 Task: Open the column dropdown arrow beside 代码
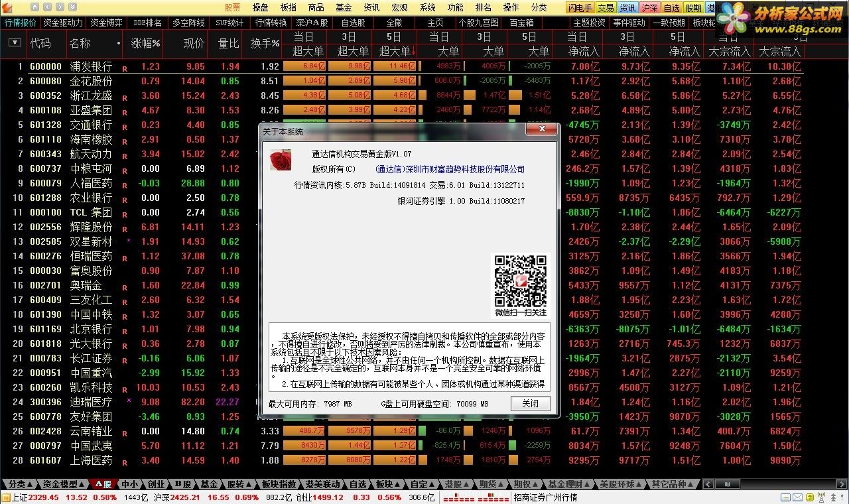tap(15, 43)
